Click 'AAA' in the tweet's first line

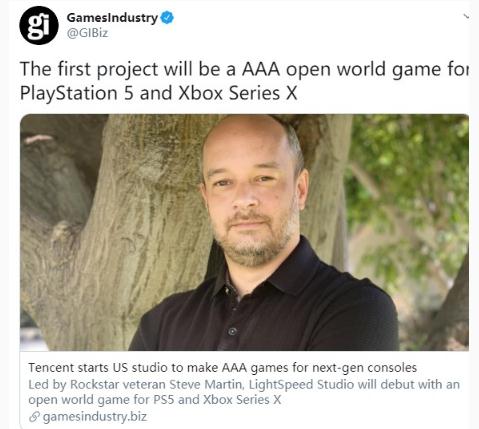[x=261, y=69]
